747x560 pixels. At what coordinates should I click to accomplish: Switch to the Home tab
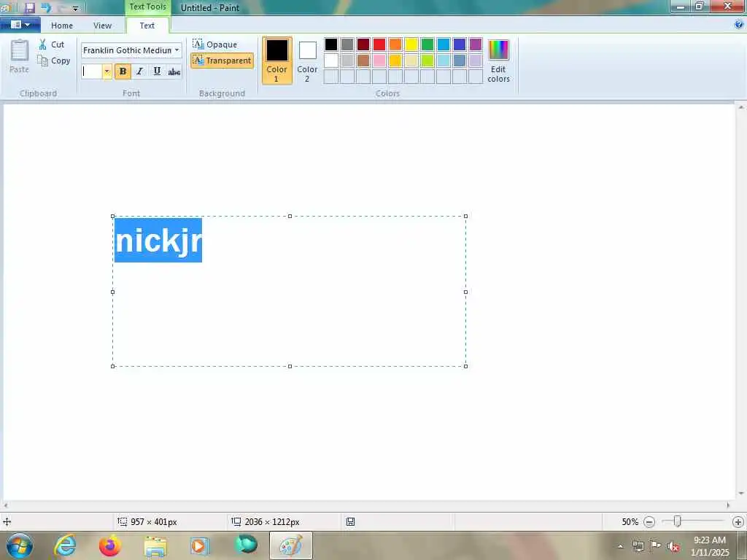[62, 26]
